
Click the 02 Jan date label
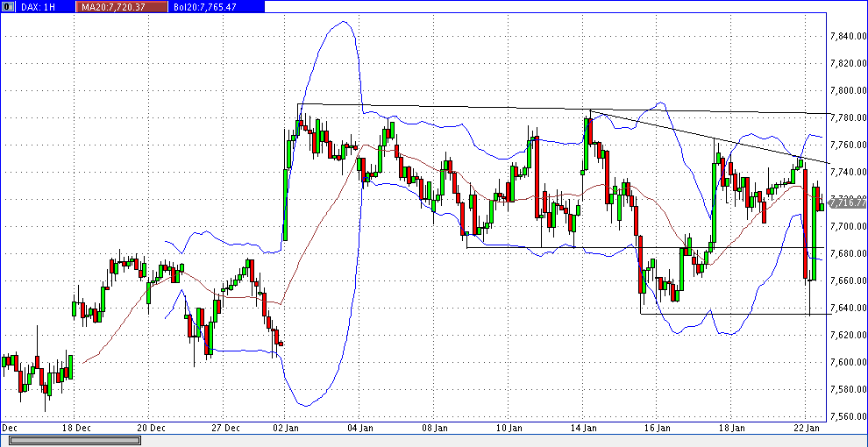pyautogui.click(x=288, y=428)
